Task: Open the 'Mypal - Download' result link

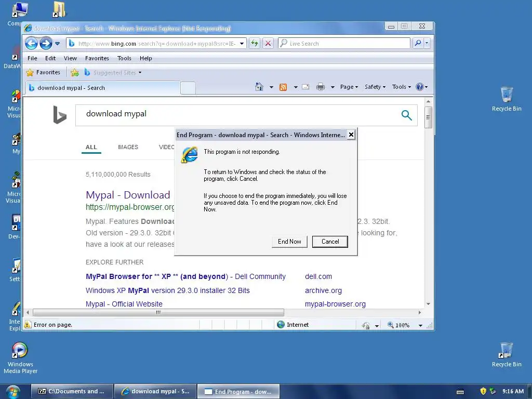Action: click(x=128, y=195)
